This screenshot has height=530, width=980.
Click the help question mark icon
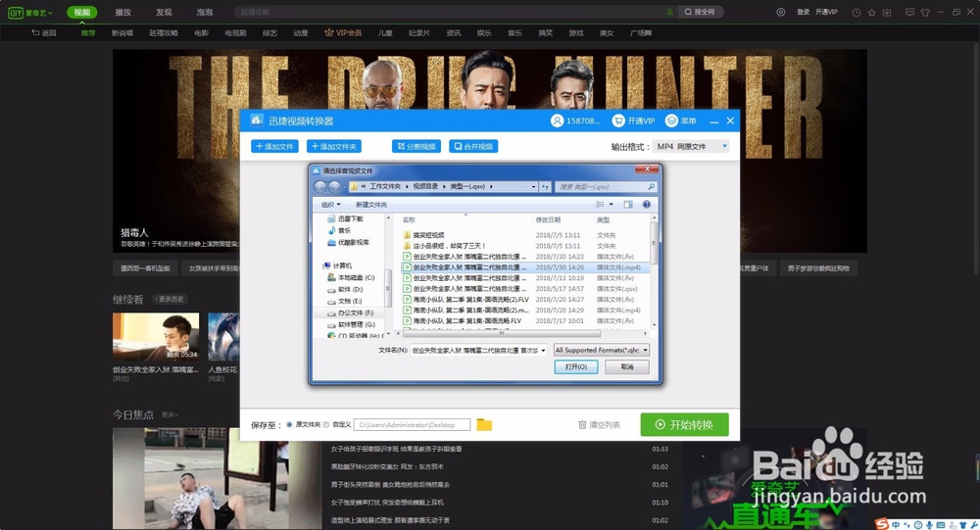tap(646, 205)
